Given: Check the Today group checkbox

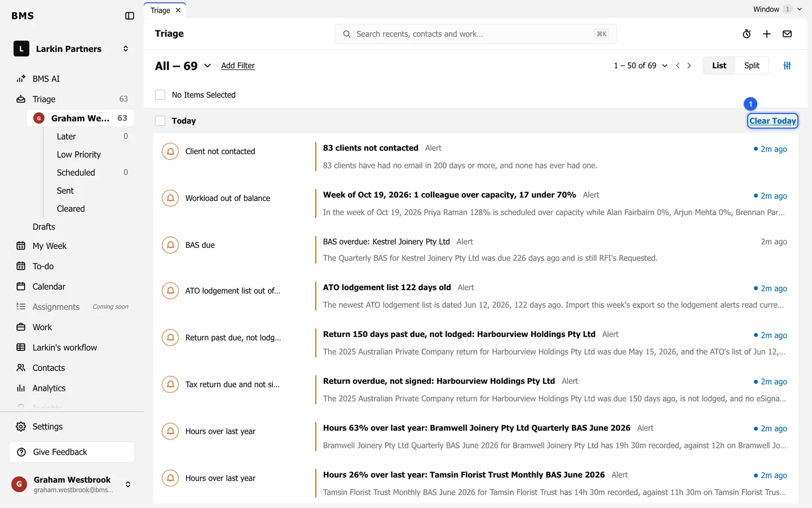Looking at the screenshot, I should pos(160,121).
